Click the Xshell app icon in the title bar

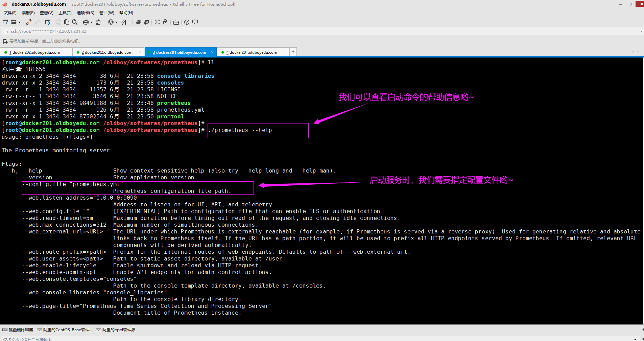5,4
